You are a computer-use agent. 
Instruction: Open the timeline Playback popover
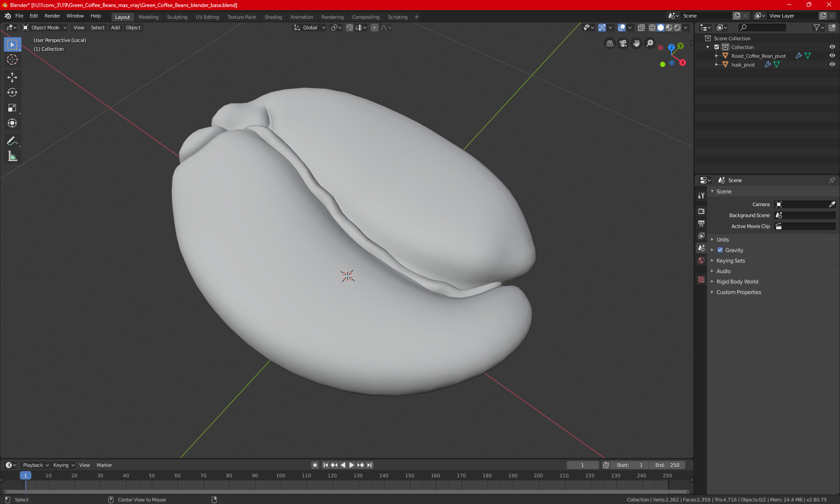click(x=35, y=465)
